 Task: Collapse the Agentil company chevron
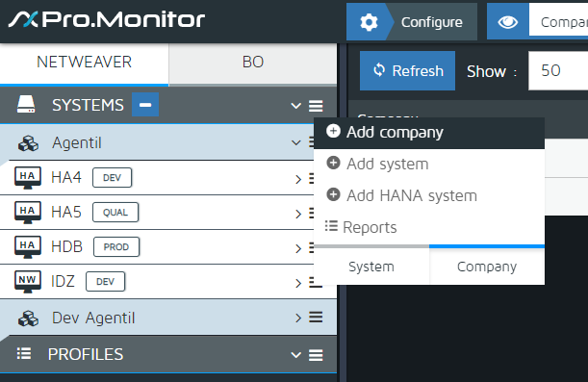pyautogui.click(x=295, y=142)
